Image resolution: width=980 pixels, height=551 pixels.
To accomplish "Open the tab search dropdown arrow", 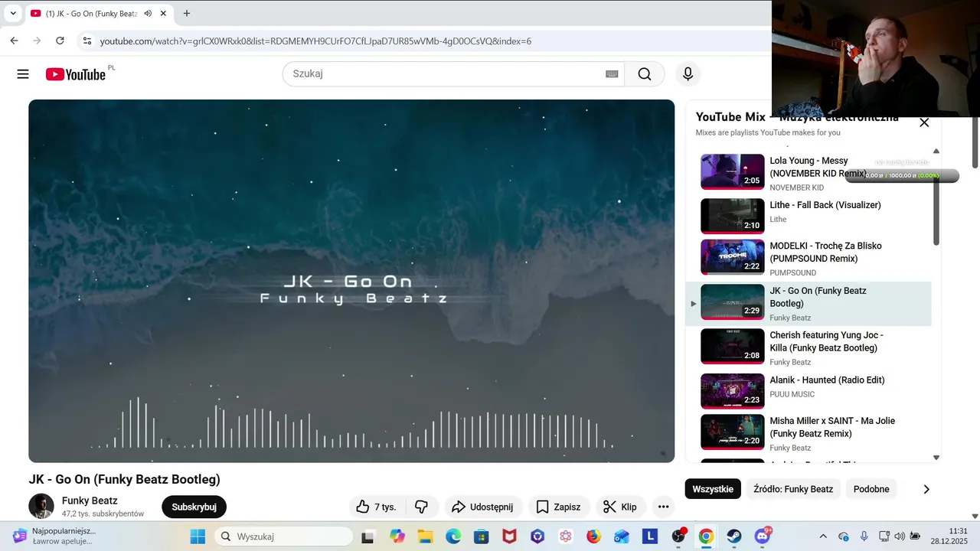I will [13, 13].
